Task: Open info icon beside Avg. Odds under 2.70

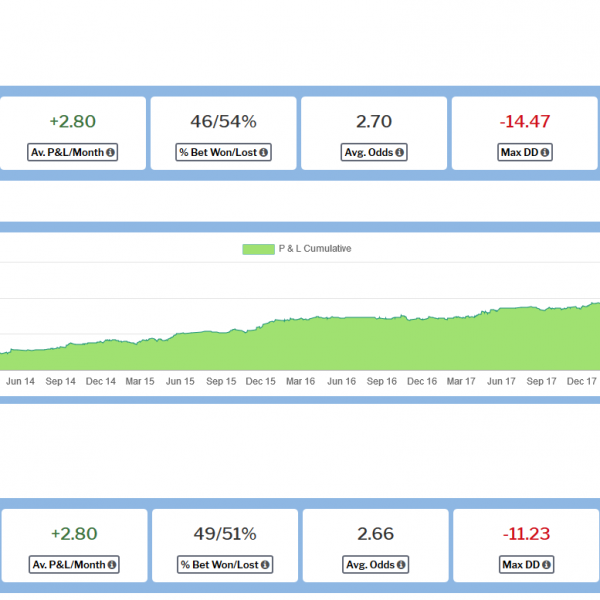Action: (400, 153)
